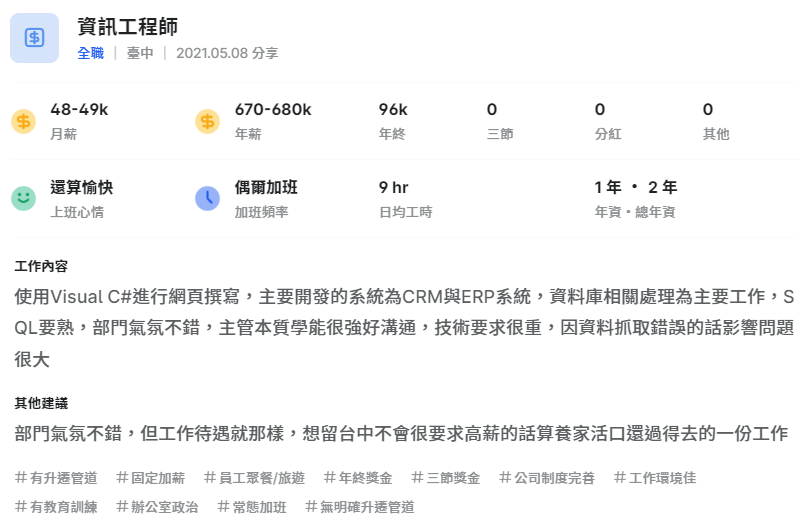The image size is (806, 524).
Task: Click the 其他 compensation label
Action: [x=716, y=134]
